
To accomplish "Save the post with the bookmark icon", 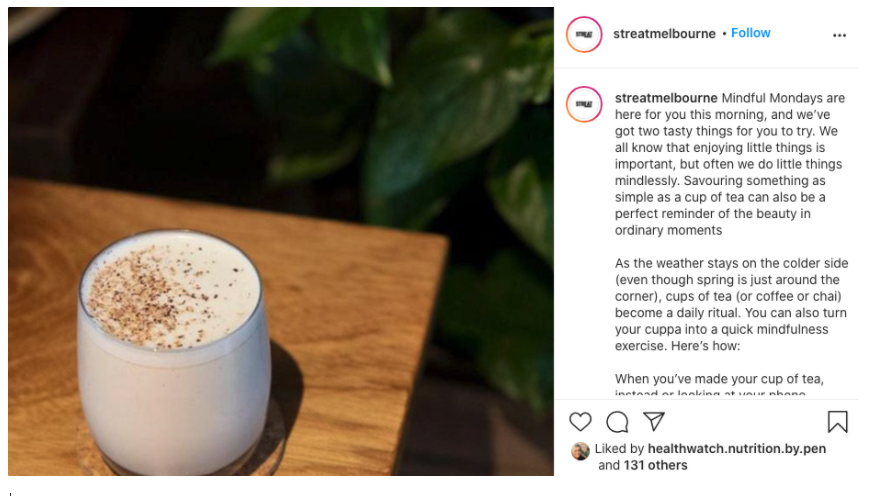I will (837, 422).
